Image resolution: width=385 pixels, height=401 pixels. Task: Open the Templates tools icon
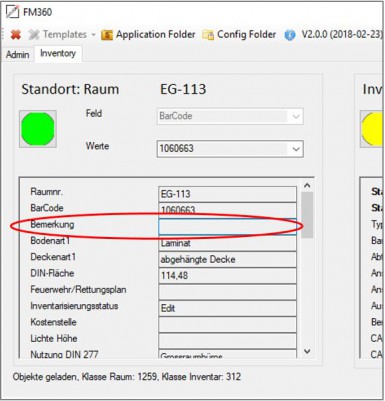(34, 34)
